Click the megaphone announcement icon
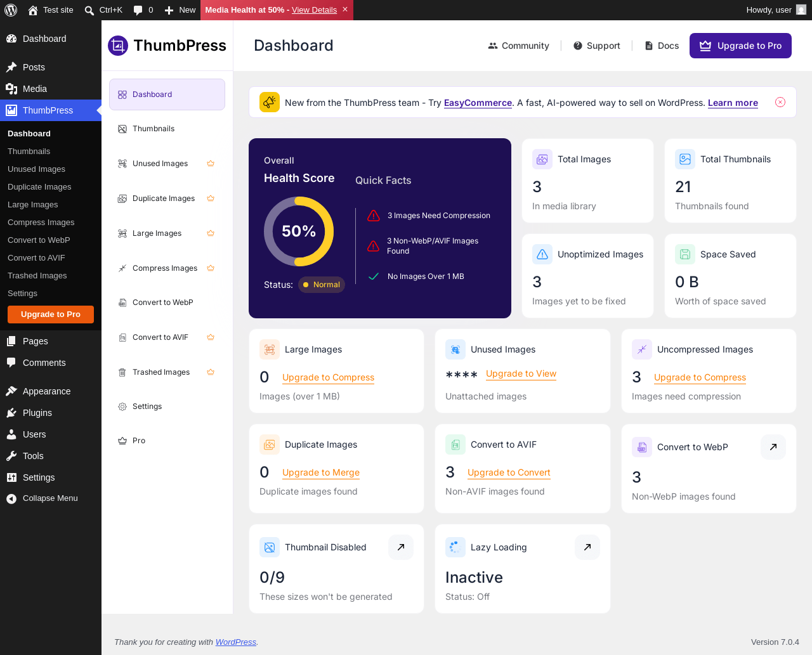 click(270, 102)
